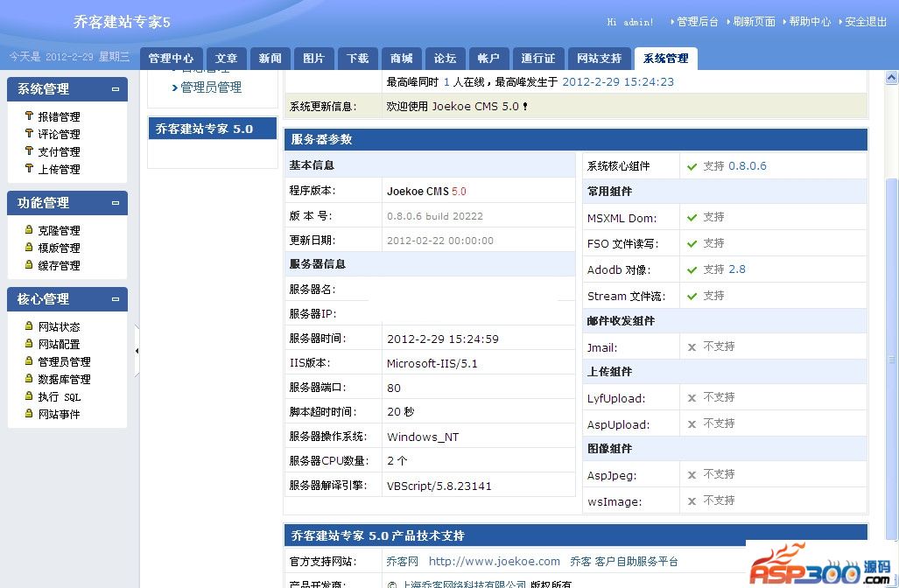Open the 乔客网 support link
This screenshot has height=588, width=899.
403,561
